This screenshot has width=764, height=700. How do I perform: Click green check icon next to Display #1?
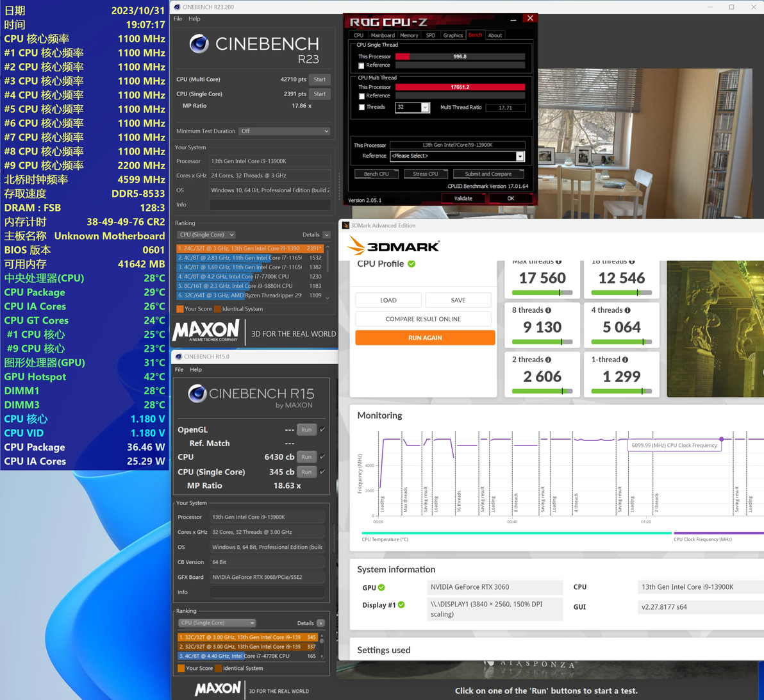click(x=401, y=604)
